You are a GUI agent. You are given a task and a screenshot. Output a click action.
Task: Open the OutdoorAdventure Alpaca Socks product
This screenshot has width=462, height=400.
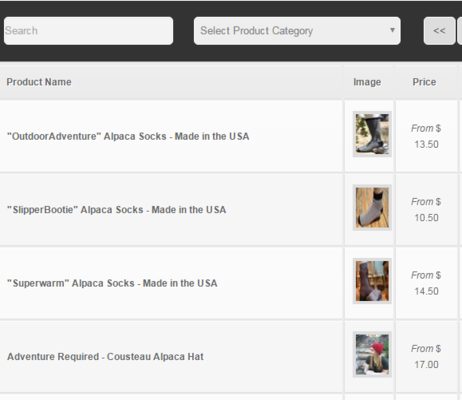[x=128, y=136]
